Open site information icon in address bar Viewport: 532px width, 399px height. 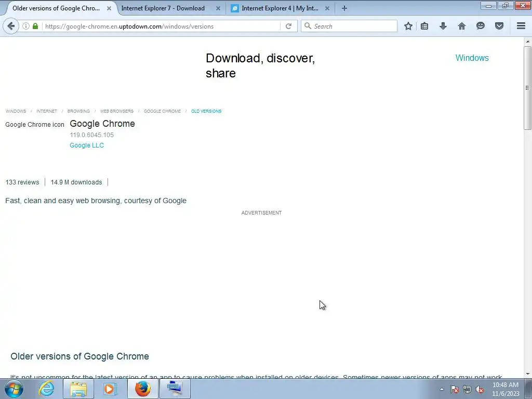coord(26,26)
